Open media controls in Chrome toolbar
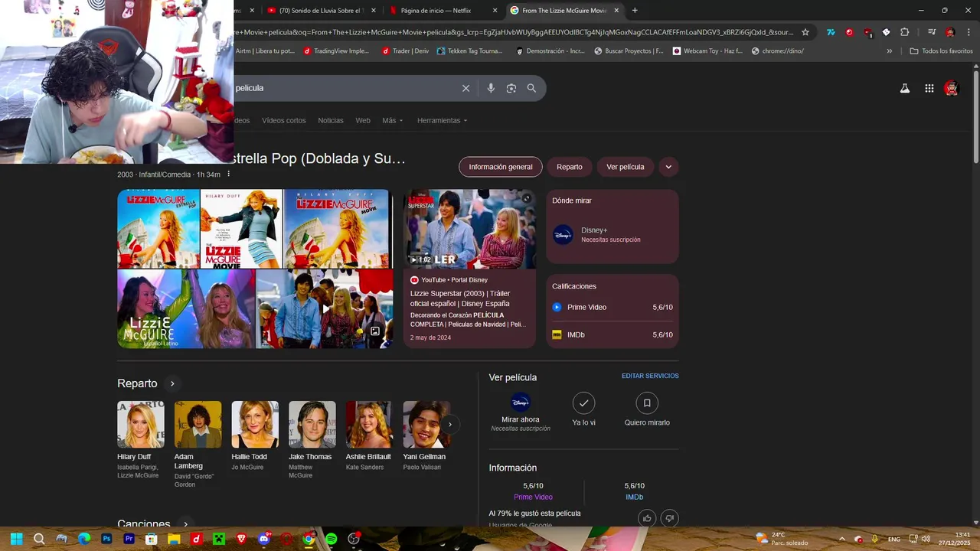The height and width of the screenshot is (551, 980). (x=932, y=32)
